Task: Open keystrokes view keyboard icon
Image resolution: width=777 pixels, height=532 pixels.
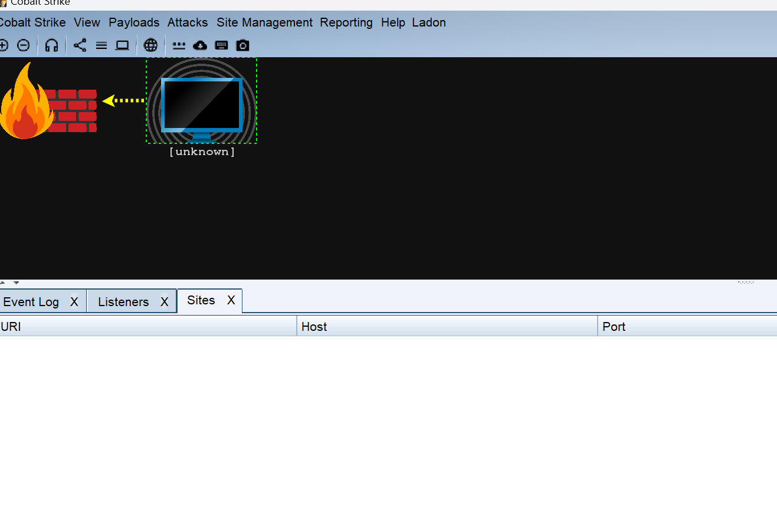Action: coord(221,45)
